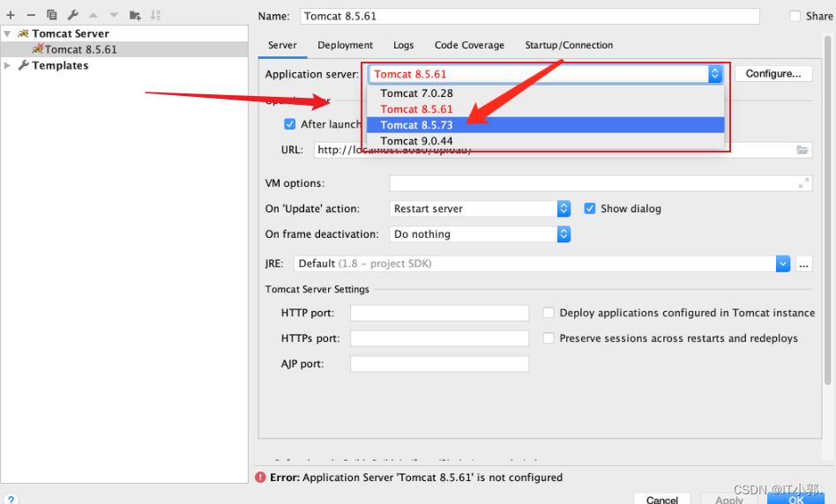Screen dimensions: 836x504
Task: Switch to the Server tab
Action: (282, 45)
